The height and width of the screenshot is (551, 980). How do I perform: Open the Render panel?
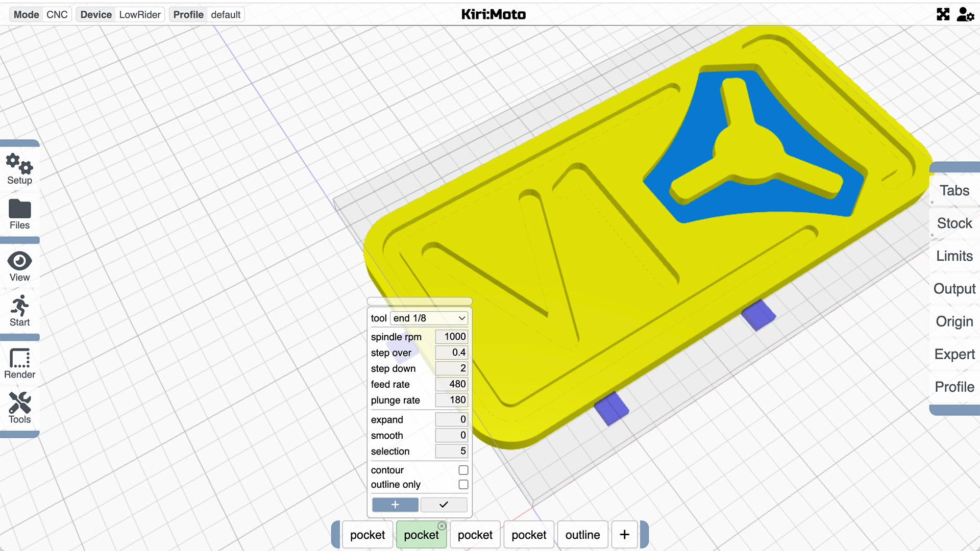click(x=18, y=362)
